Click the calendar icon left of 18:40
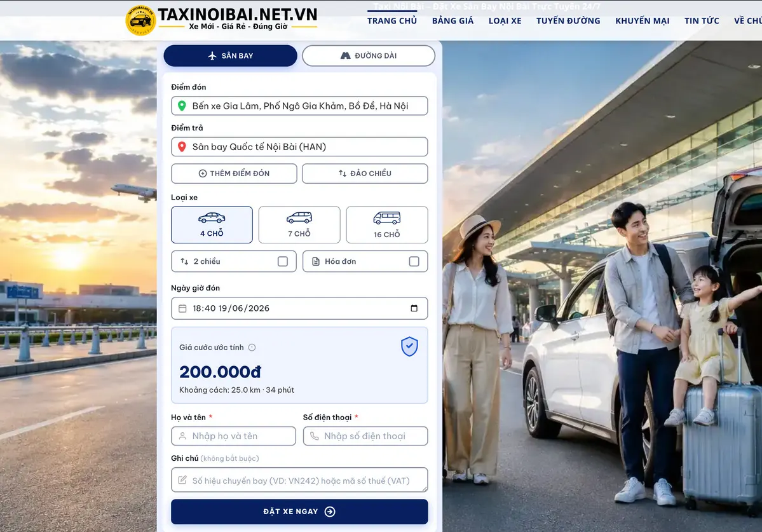 (x=183, y=308)
